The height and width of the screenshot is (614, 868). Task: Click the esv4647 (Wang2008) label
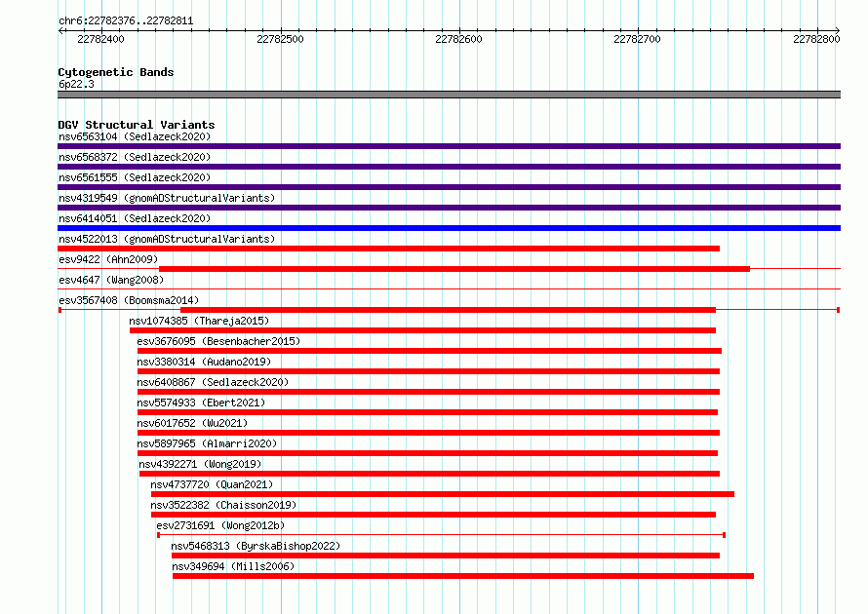(111, 280)
